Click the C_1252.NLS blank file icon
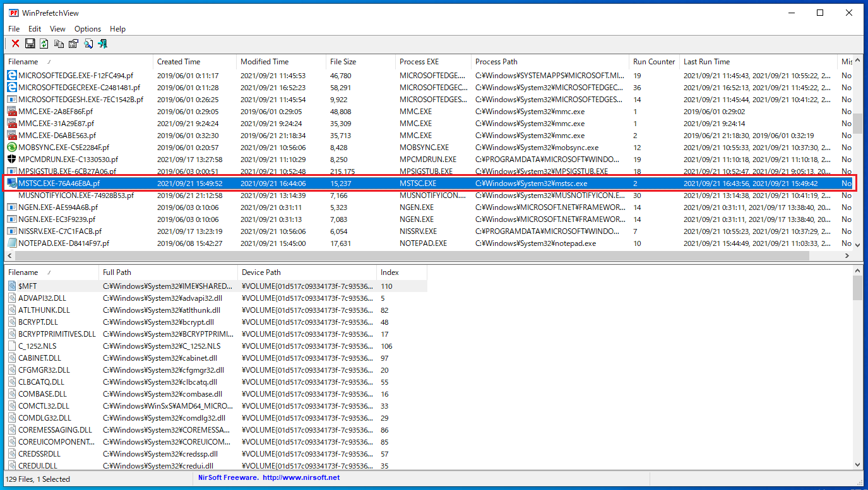 (x=11, y=346)
